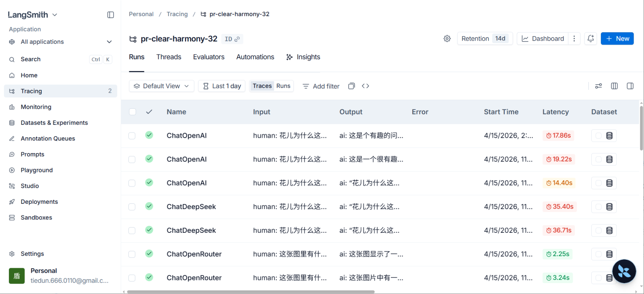Click Add filter
The height and width of the screenshot is (294, 644).
pyautogui.click(x=321, y=86)
